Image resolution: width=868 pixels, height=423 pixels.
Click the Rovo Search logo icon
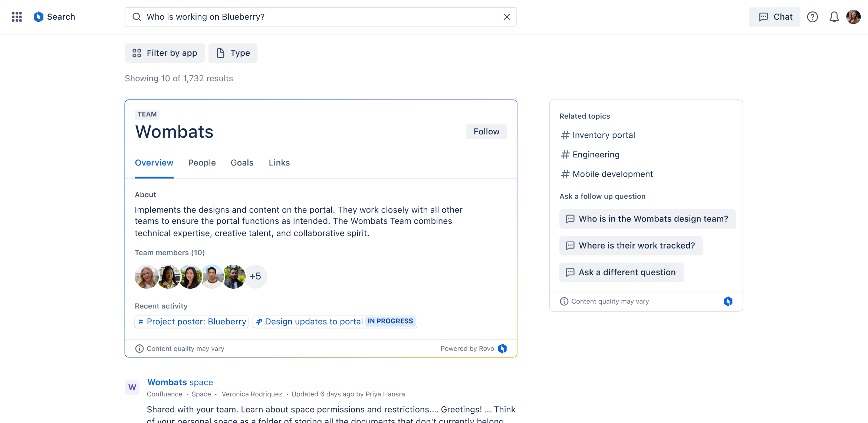39,17
